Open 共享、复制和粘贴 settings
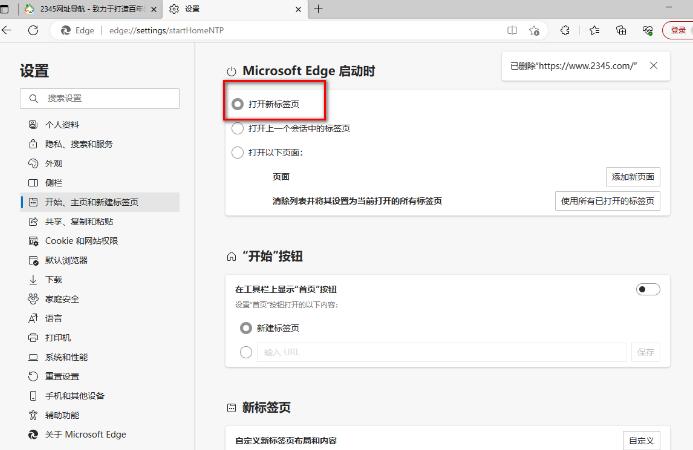The width and height of the screenshot is (693, 450). (100, 221)
